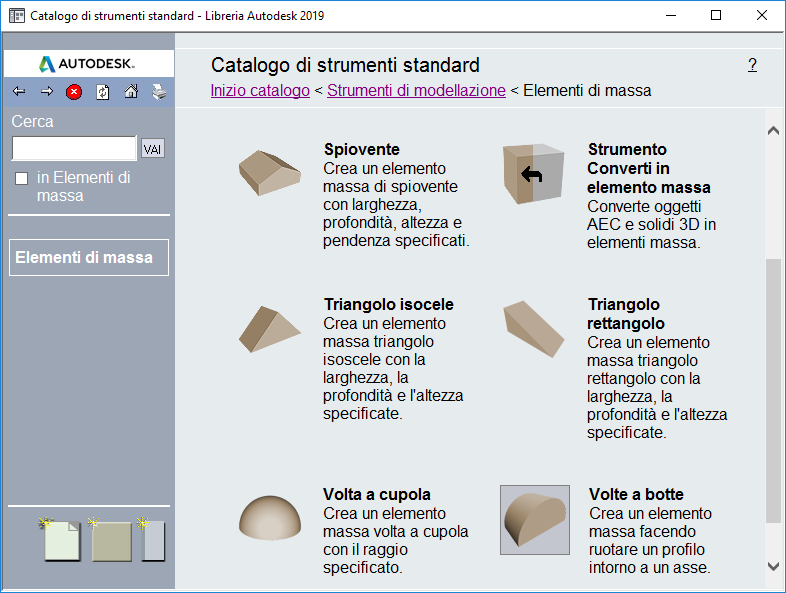The image size is (786, 593).
Task: Click the Volta a cupola title text
Action: click(x=376, y=494)
